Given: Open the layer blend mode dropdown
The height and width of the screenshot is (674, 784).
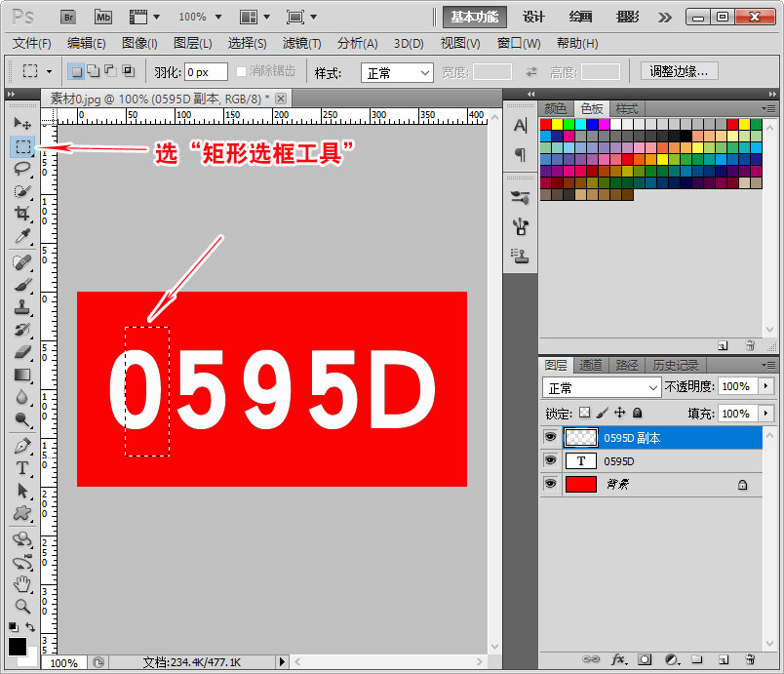Looking at the screenshot, I should click(x=602, y=387).
